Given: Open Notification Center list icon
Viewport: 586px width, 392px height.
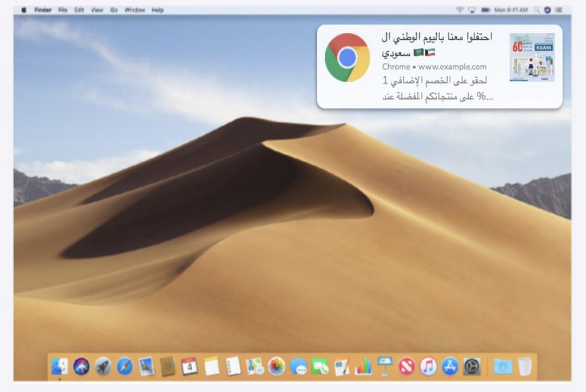Looking at the screenshot, I should (559, 10).
